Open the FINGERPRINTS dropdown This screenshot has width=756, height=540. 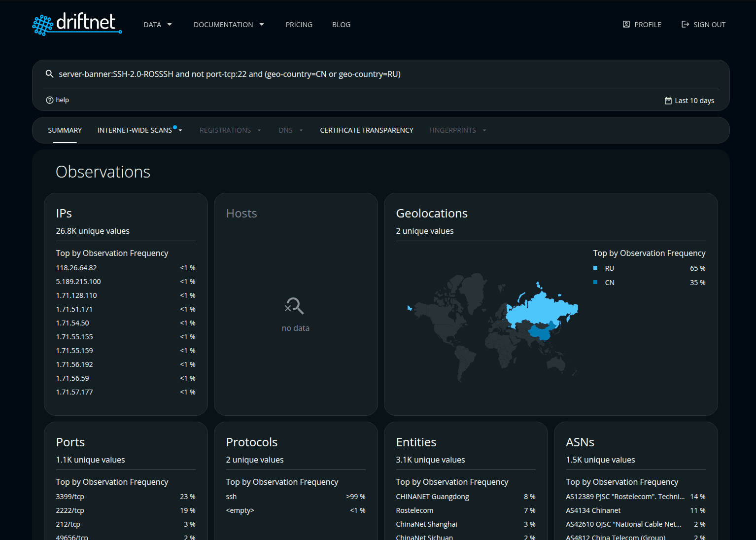click(457, 130)
